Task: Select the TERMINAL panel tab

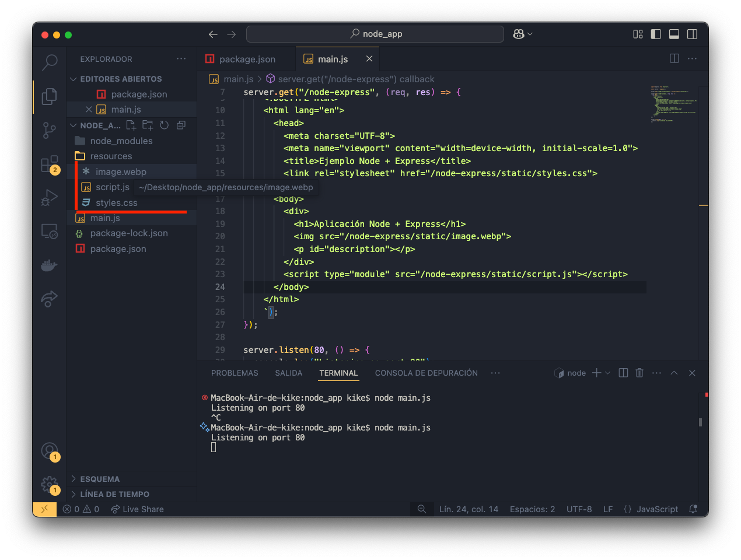Action: (x=338, y=373)
